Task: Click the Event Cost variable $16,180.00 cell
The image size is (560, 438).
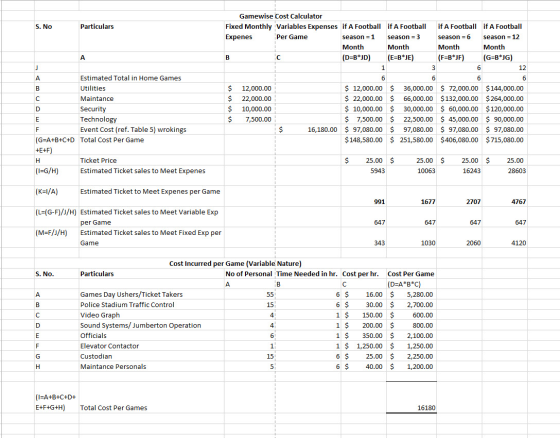Action: tap(308, 129)
